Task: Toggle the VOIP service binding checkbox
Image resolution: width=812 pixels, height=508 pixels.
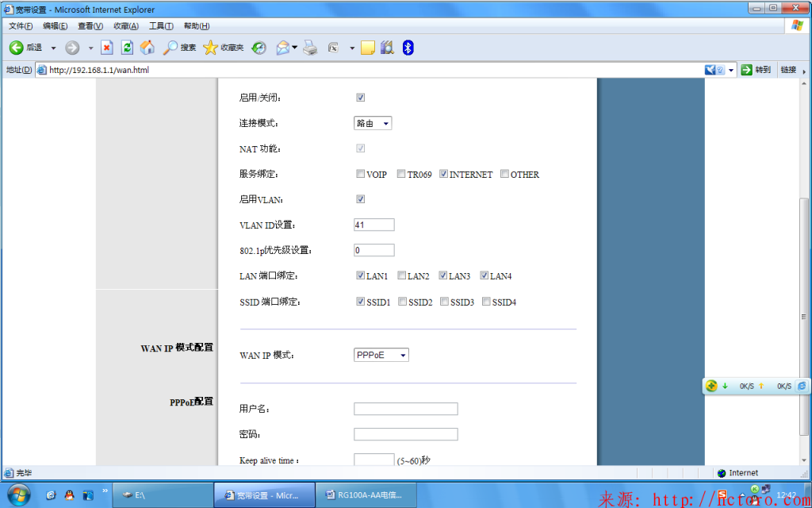Action: point(360,174)
